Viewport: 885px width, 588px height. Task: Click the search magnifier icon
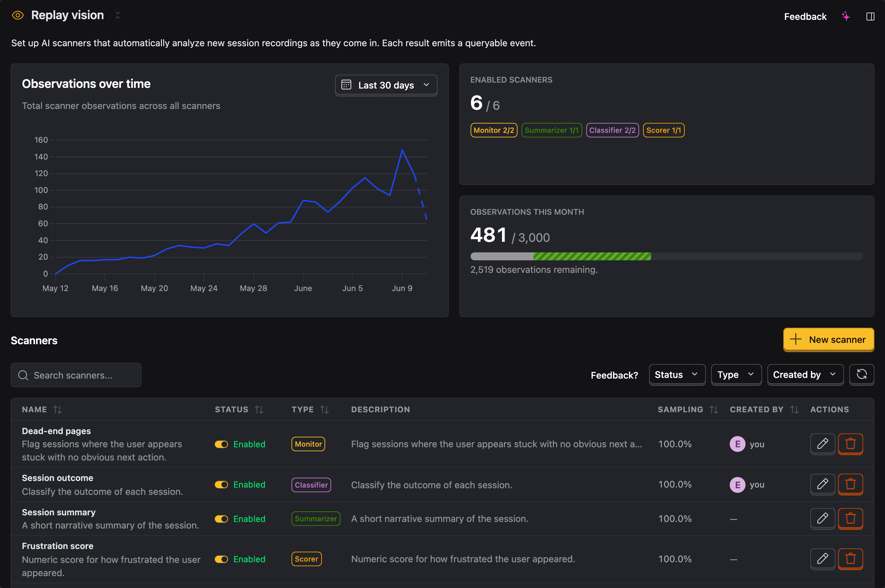23,375
